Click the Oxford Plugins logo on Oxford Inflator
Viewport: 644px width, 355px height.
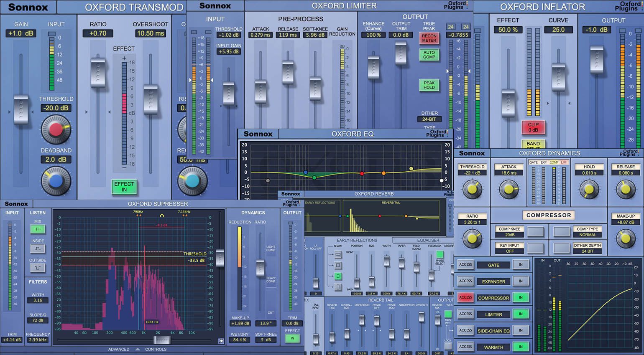tap(629, 6)
